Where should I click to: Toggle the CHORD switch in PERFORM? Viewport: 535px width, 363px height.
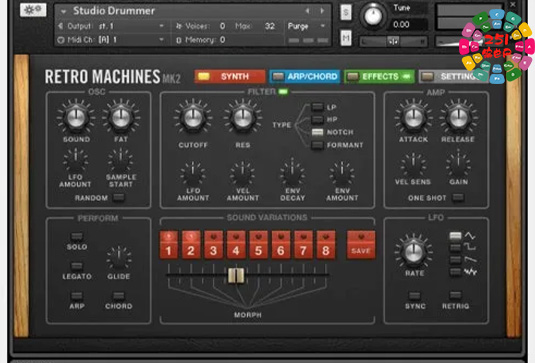click(119, 295)
